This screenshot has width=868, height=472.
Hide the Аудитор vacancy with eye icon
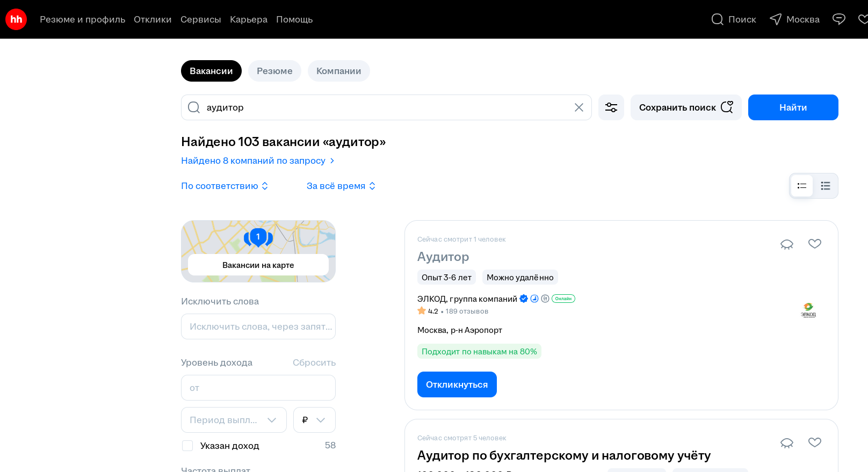click(787, 244)
